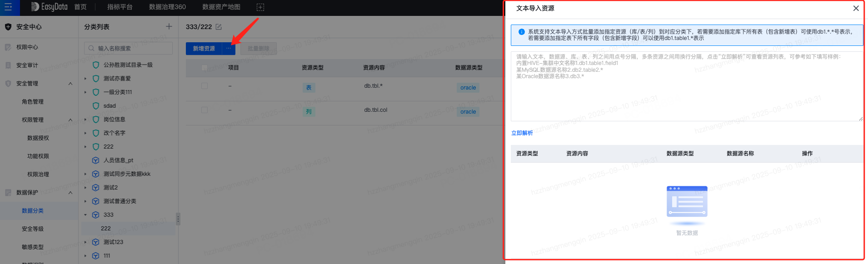Open the 指标平台 top menu
The width and height of the screenshot is (868, 264).
point(120,7)
